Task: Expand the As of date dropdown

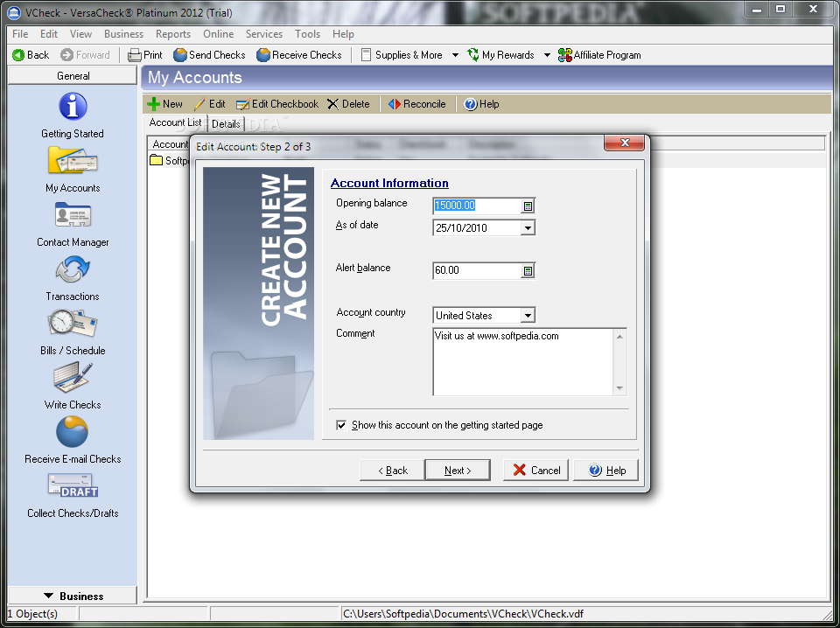Action: pos(528,228)
